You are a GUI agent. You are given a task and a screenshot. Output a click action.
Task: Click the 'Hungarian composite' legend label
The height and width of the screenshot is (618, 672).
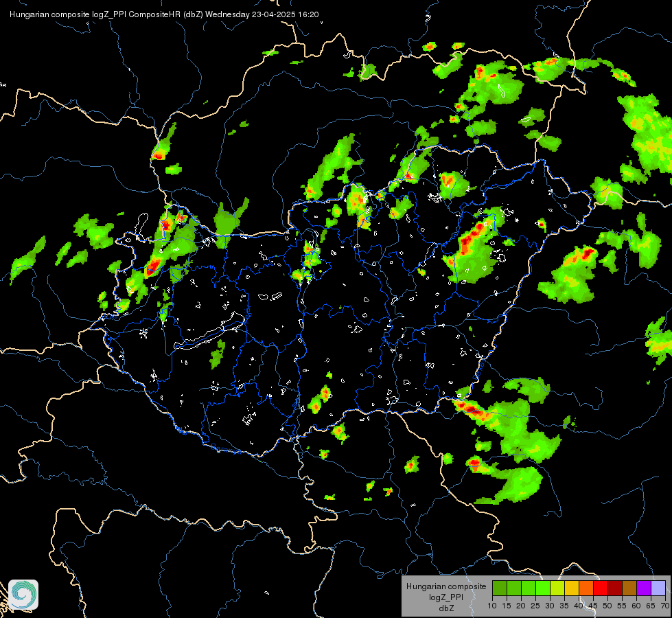pos(446,586)
